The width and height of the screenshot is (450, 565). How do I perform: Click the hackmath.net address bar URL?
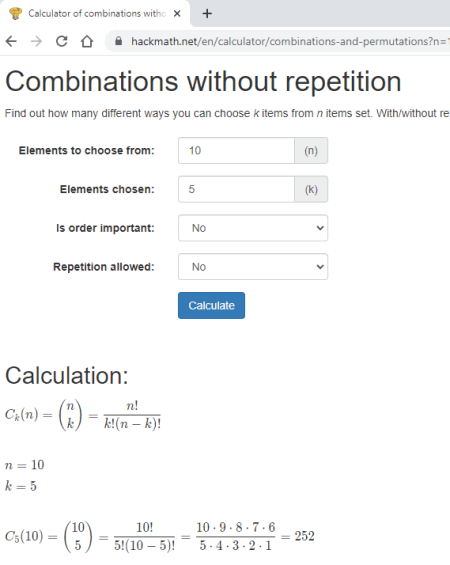point(290,41)
